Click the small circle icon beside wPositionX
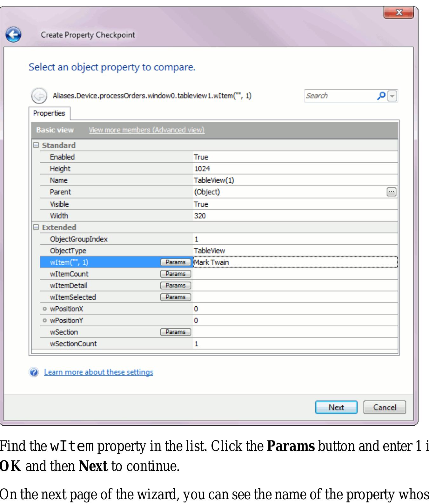 coord(45,309)
